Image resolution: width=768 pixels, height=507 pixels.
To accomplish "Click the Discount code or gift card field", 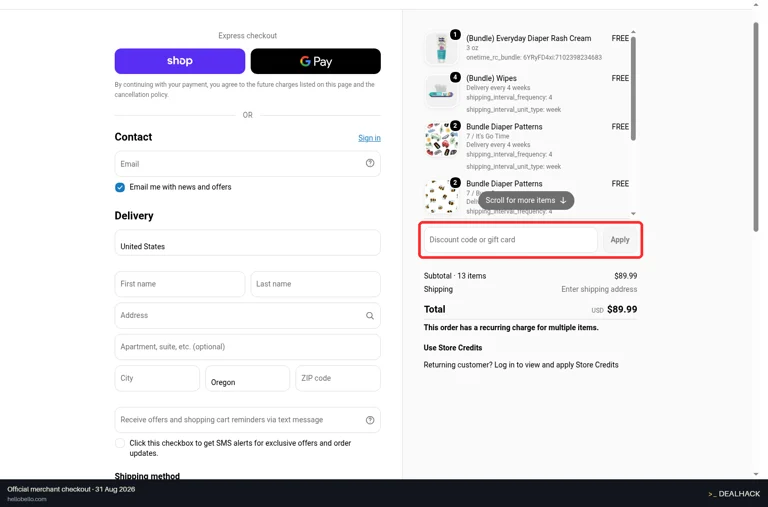I will click(x=510, y=240).
